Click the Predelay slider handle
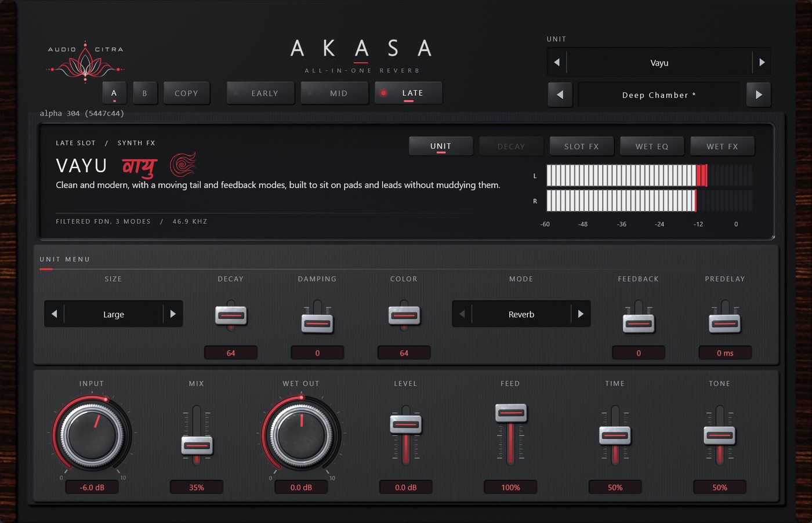Image resolution: width=812 pixels, height=523 pixels. click(x=725, y=323)
